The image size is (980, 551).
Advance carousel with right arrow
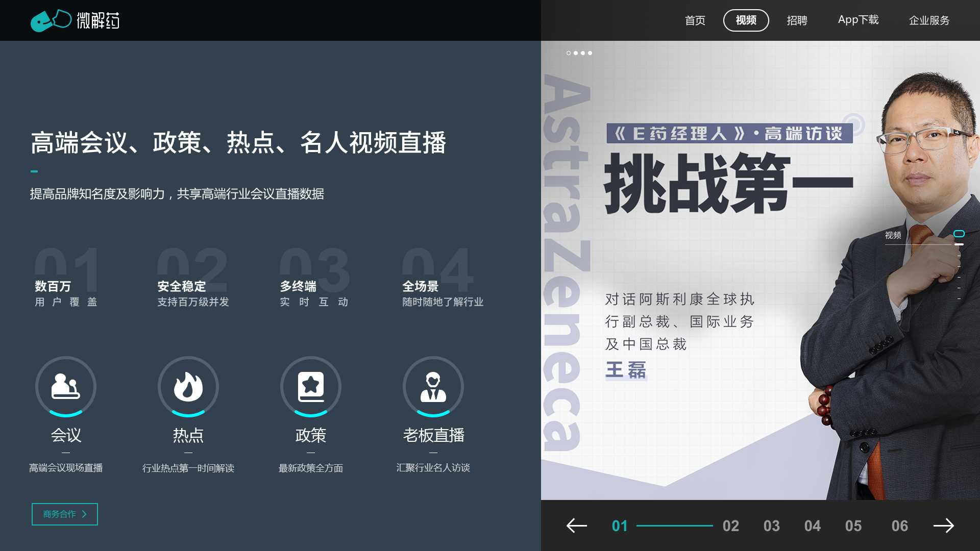(x=943, y=525)
